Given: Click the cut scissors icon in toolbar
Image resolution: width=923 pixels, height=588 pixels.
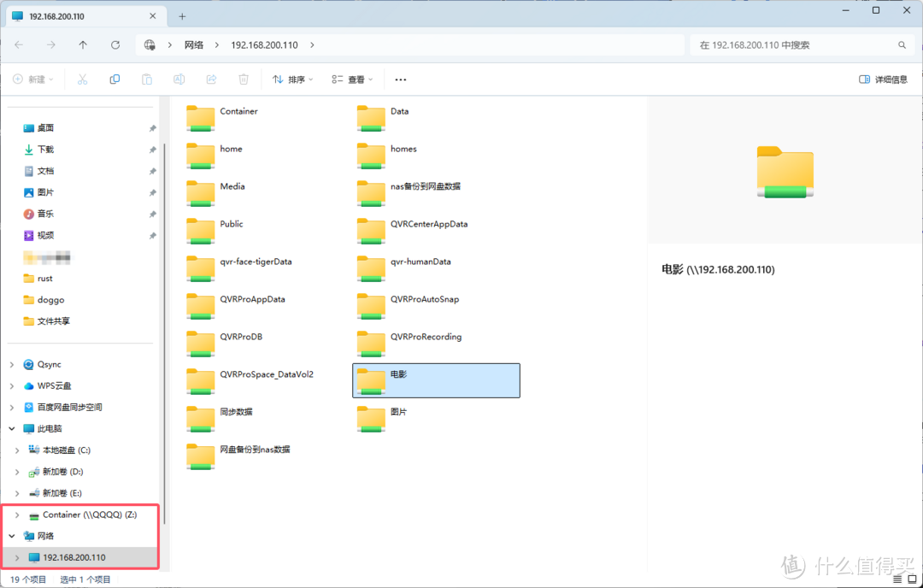Looking at the screenshot, I should [x=82, y=79].
